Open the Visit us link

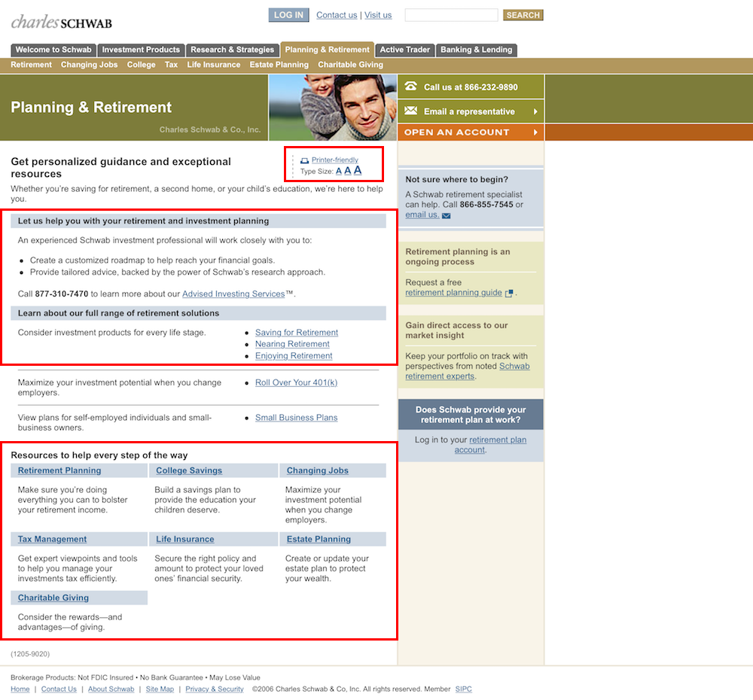click(x=378, y=15)
